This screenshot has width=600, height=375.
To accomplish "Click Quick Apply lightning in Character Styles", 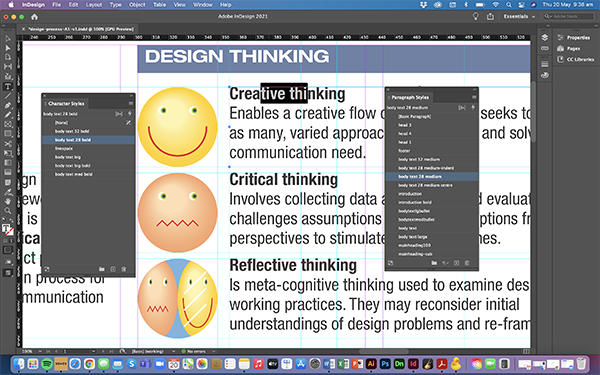I will [129, 114].
